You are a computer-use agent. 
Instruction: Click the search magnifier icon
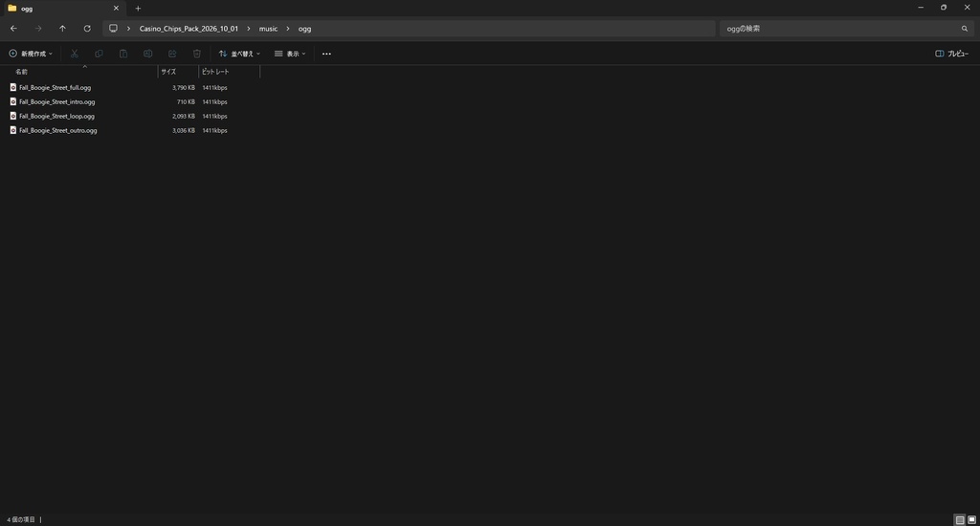[965, 29]
